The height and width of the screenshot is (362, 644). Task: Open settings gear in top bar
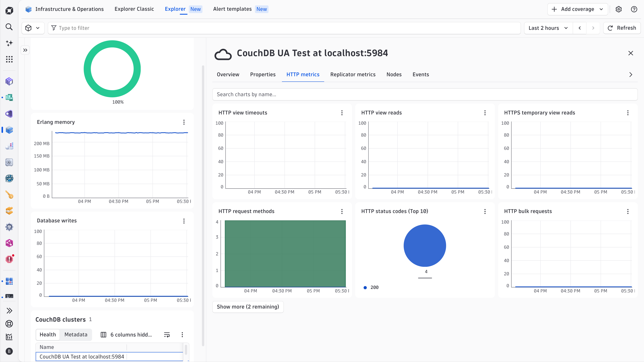point(619,9)
